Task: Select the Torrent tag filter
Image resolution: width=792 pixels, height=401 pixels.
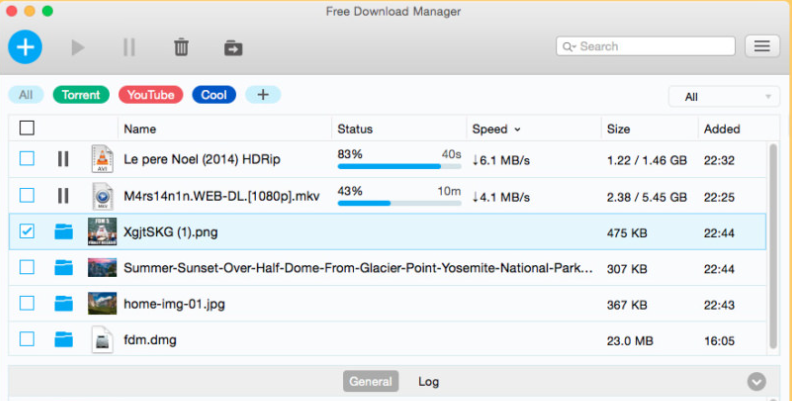Action: [x=81, y=94]
